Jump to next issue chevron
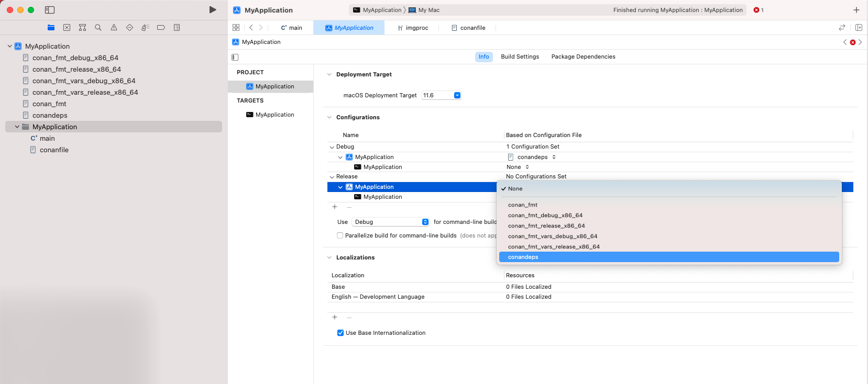 click(860, 42)
